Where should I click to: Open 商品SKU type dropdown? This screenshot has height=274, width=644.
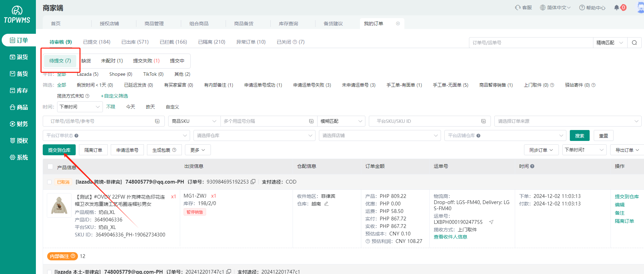pyautogui.click(x=194, y=121)
